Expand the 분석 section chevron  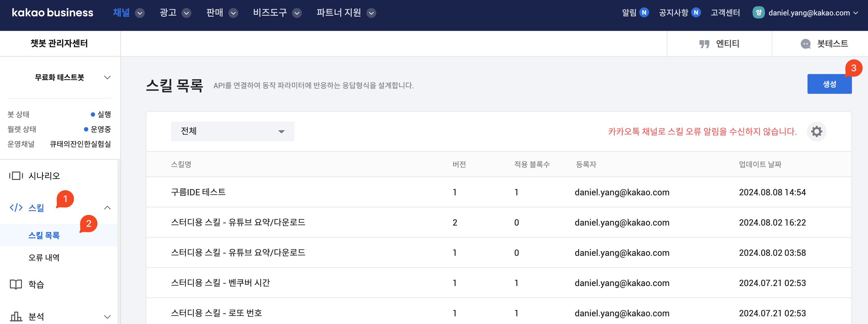click(x=107, y=317)
